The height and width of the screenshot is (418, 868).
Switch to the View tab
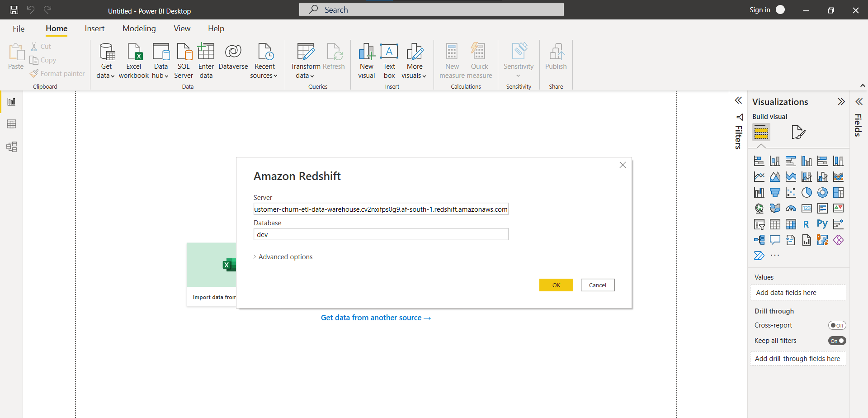[182, 28]
